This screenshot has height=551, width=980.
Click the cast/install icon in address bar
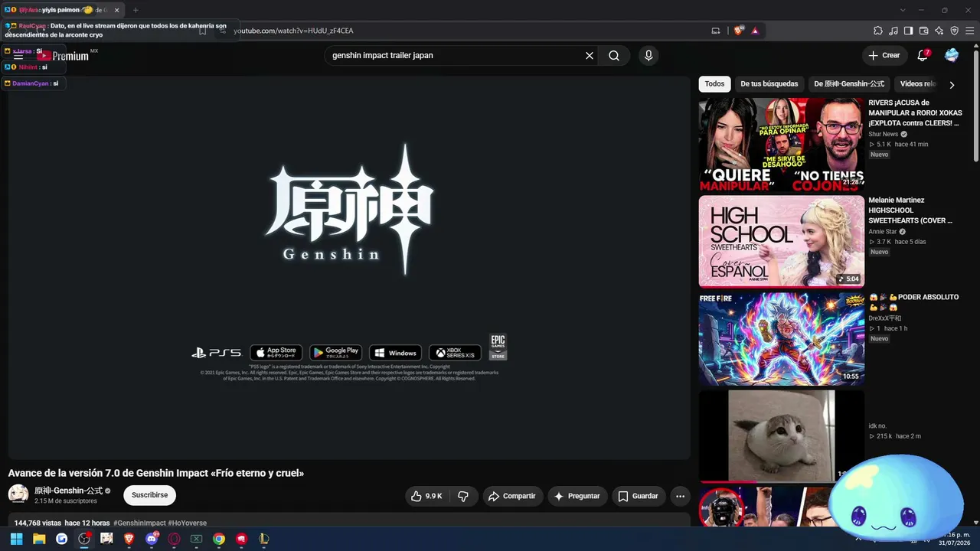point(716,31)
